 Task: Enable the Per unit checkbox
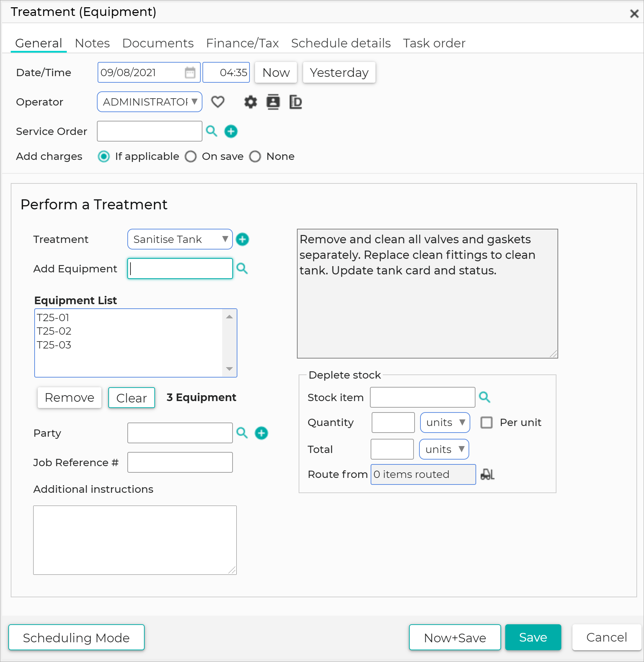point(486,422)
